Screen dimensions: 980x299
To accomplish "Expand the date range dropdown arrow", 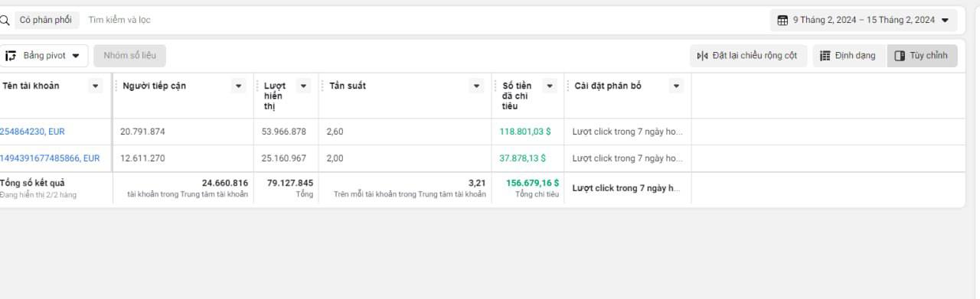I will [945, 20].
